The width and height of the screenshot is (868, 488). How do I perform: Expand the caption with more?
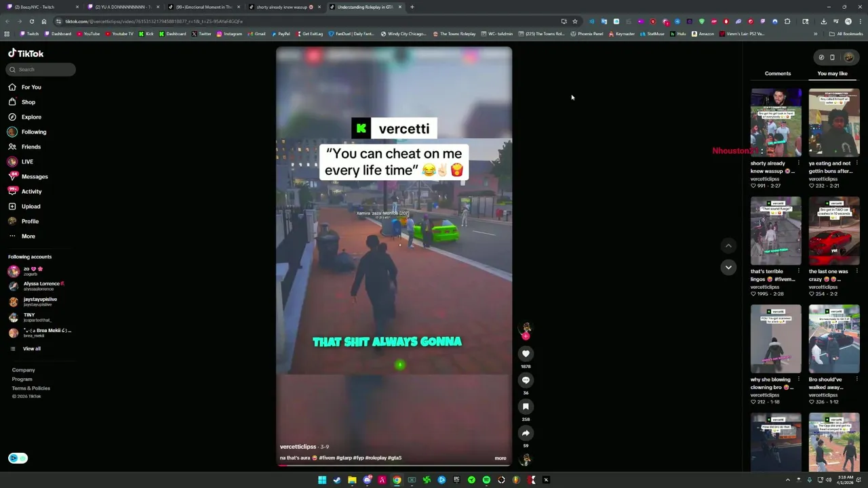coord(500,458)
